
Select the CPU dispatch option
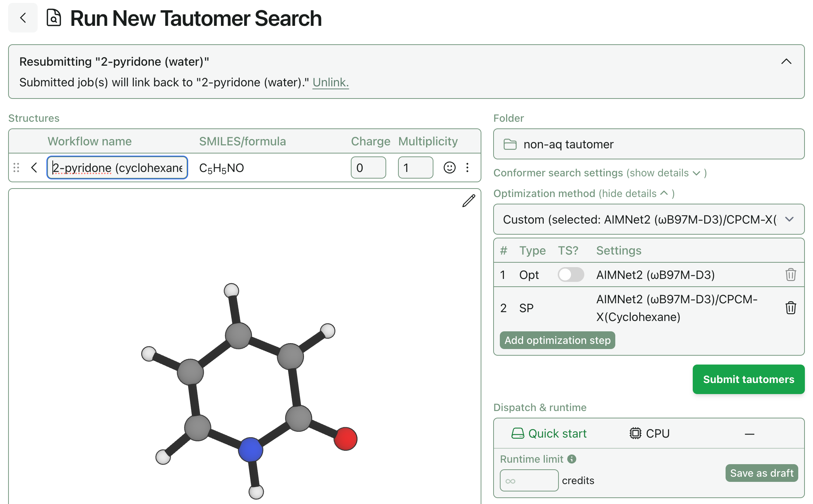click(649, 434)
